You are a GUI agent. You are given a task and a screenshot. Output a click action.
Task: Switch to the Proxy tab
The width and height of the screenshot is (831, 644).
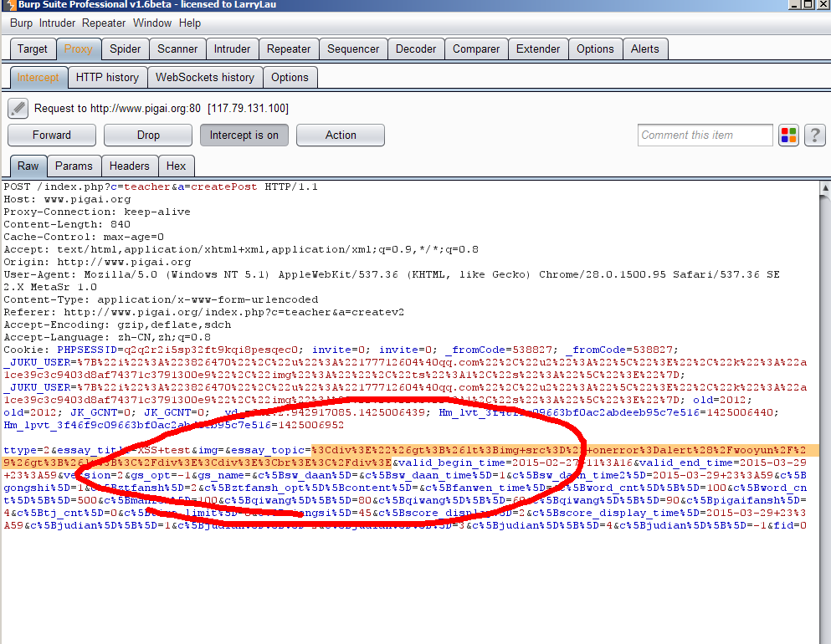tap(78, 49)
